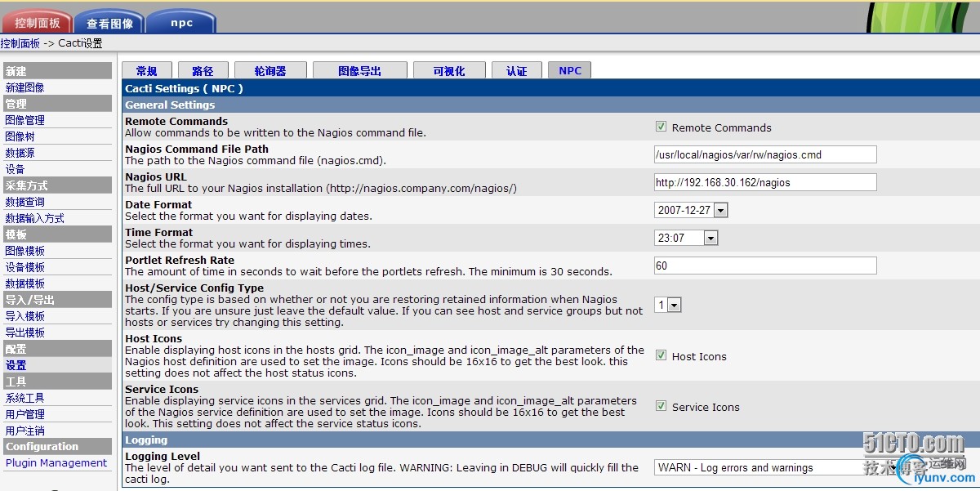
Task: Open 系统工具 in the sidebar
Action: [24, 398]
